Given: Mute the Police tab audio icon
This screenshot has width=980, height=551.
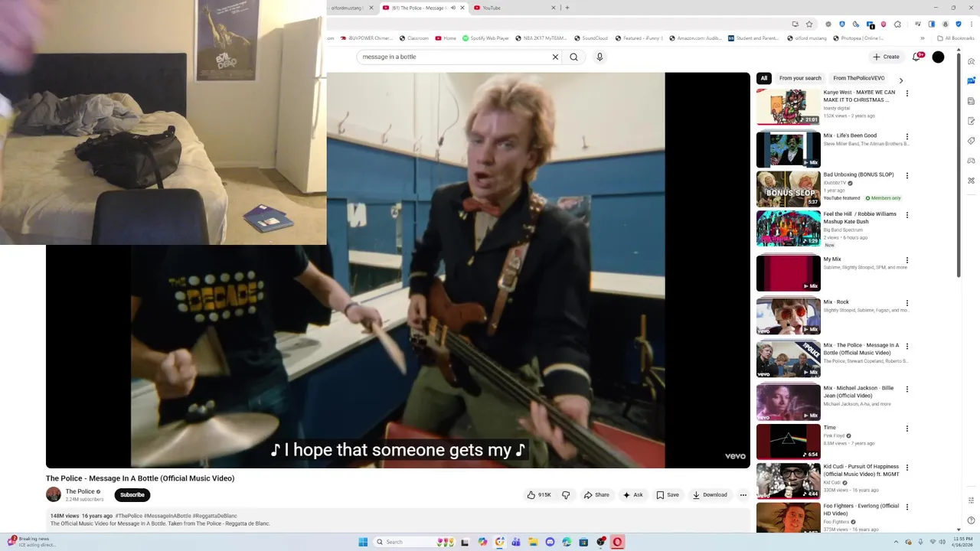Looking at the screenshot, I should point(452,8).
